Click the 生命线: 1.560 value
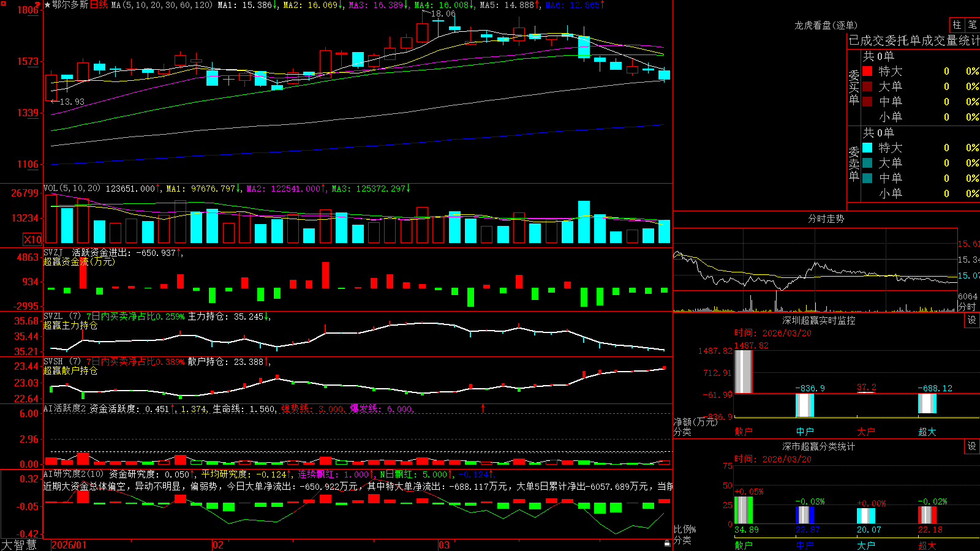980x551 pixels. (244, 408)
